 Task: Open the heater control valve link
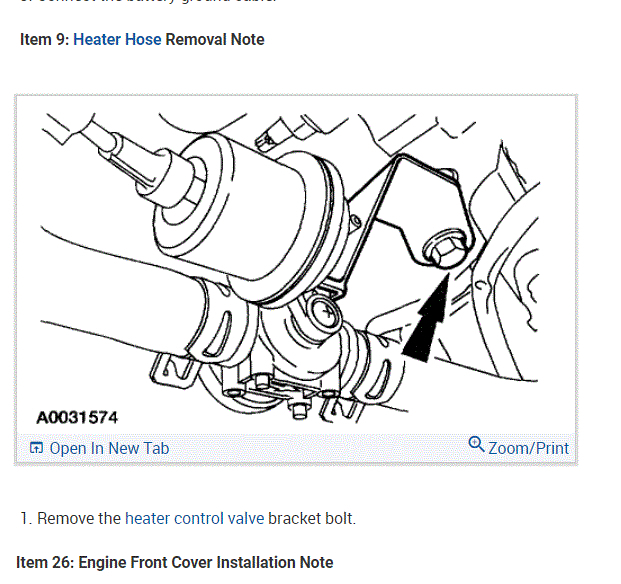point(194,518)
